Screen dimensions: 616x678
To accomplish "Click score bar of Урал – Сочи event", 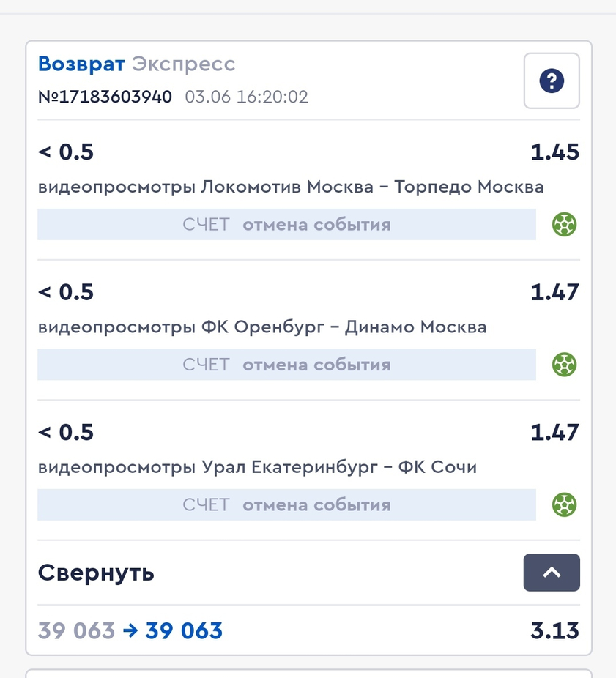I will pyautogui.click(x=287, y=504).
